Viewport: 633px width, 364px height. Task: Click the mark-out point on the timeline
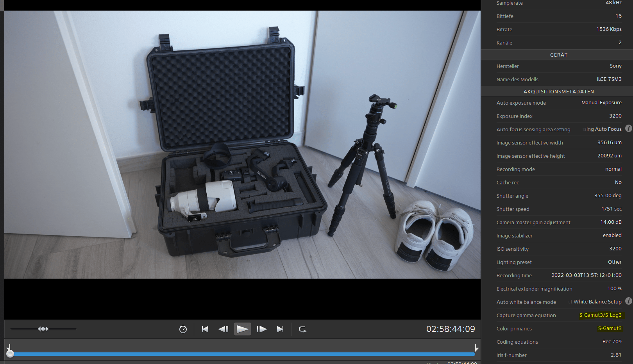(x=476, y=346)
